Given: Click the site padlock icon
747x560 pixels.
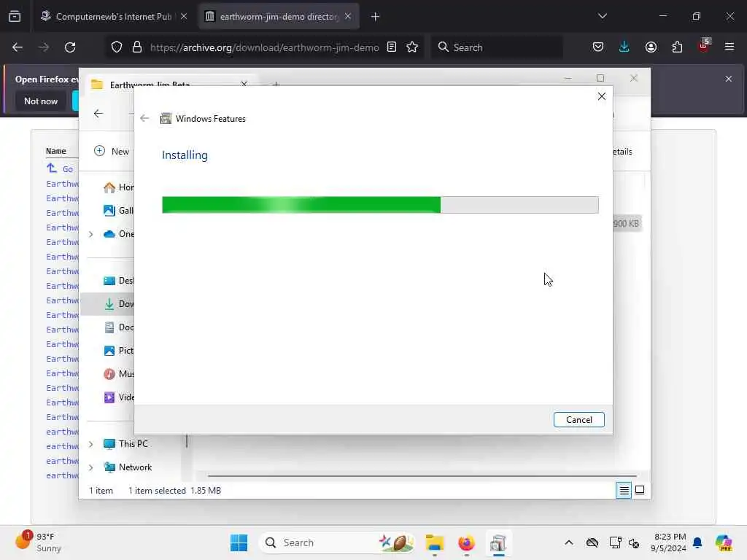Looking at the screenshot, I should (137, 47).
